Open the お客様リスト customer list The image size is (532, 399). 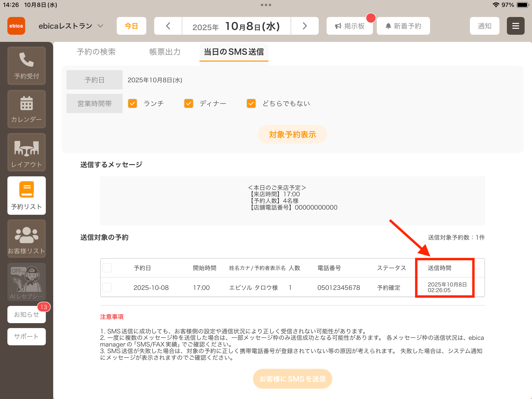point(27,239)
